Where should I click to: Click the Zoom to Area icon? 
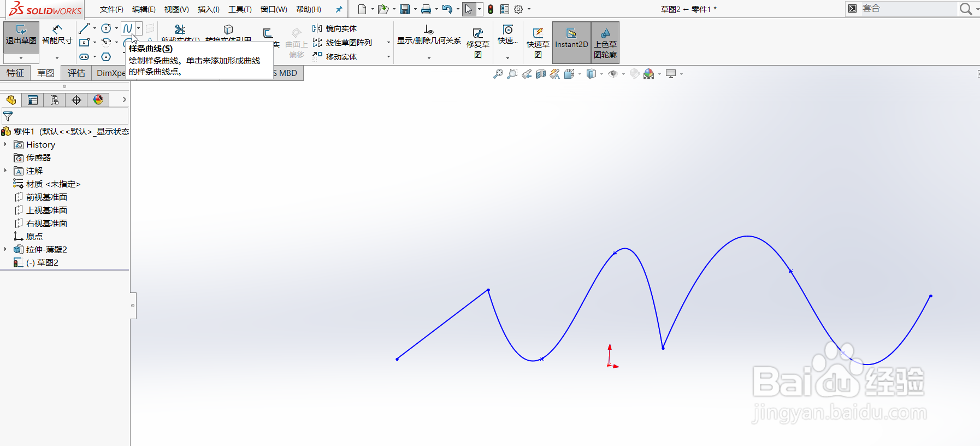coord(512,74)
